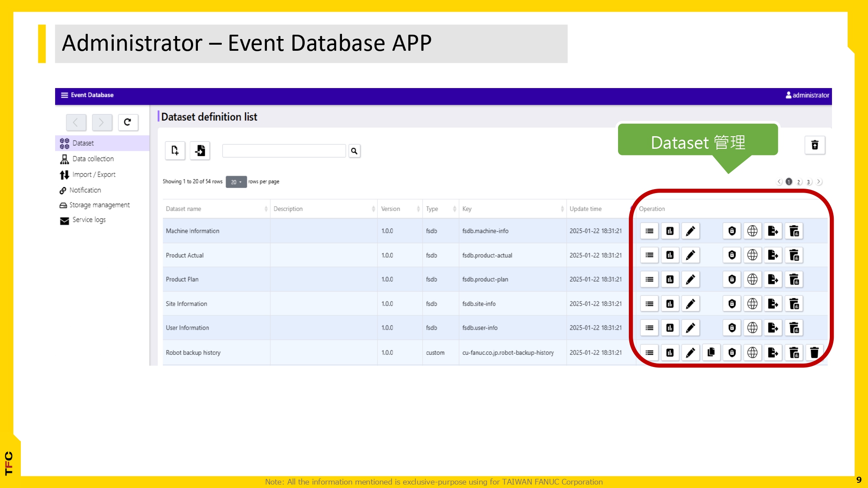The width and height of the screenshot is (868, 488).
Task: Click Product Plan dataset name
Action: coord(182,280)
